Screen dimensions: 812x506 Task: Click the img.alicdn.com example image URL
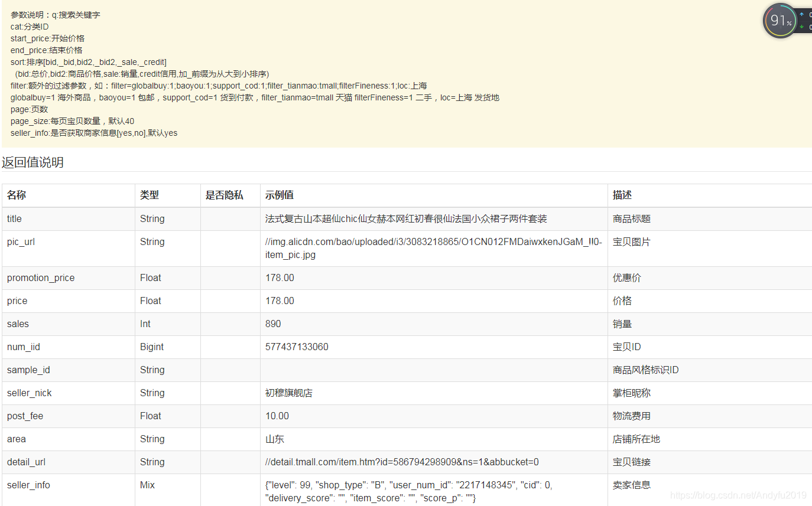pyautogui.click(x=434, y=249)
